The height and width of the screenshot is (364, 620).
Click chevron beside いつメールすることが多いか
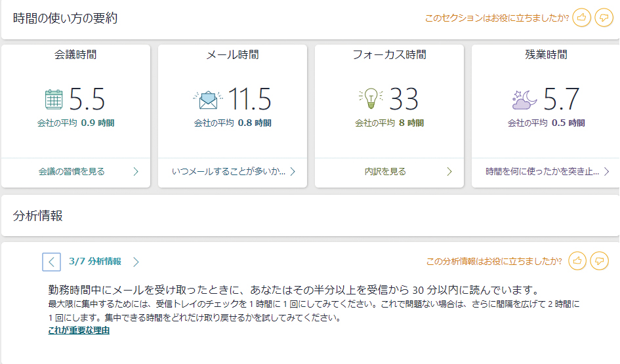point(293,172)
